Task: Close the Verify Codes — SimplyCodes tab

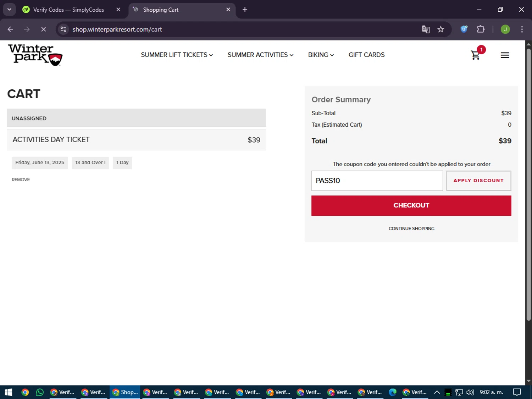Action: click(118, 10)
